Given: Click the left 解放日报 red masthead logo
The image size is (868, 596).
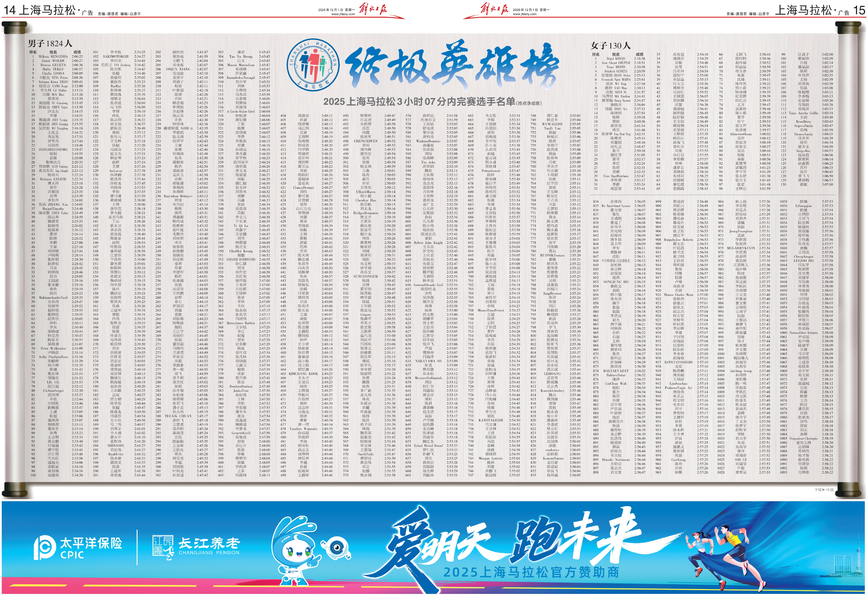Looking at the screenshot, I should 373,9.
